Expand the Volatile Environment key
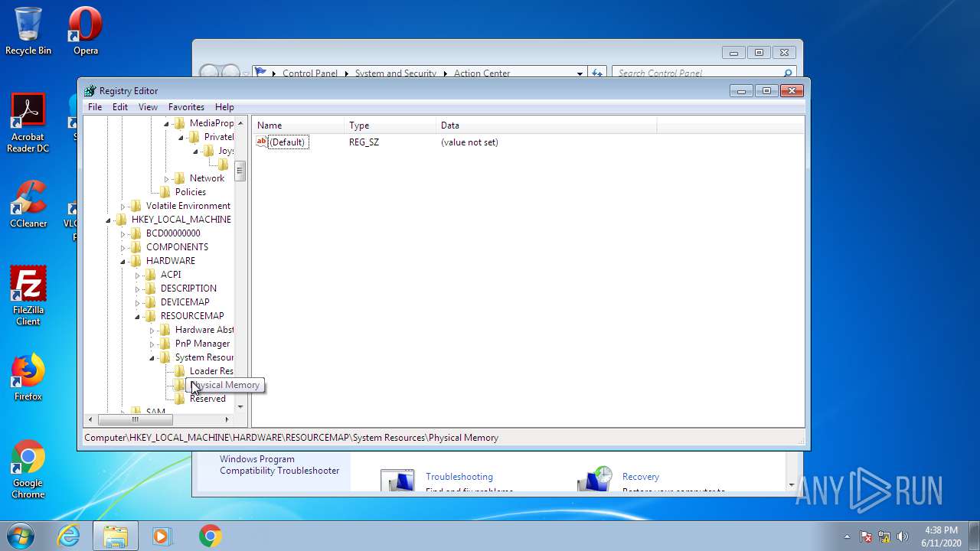 pos(122,207)
